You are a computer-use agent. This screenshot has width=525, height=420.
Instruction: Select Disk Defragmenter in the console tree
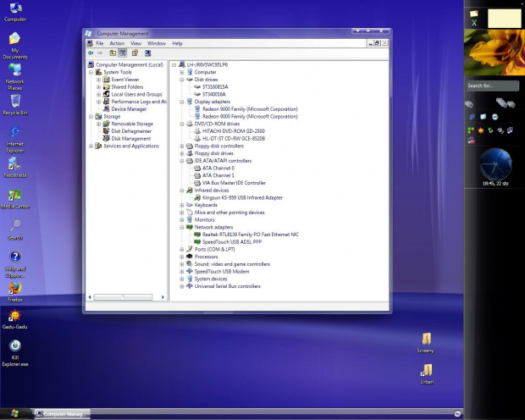click(131, 131)
